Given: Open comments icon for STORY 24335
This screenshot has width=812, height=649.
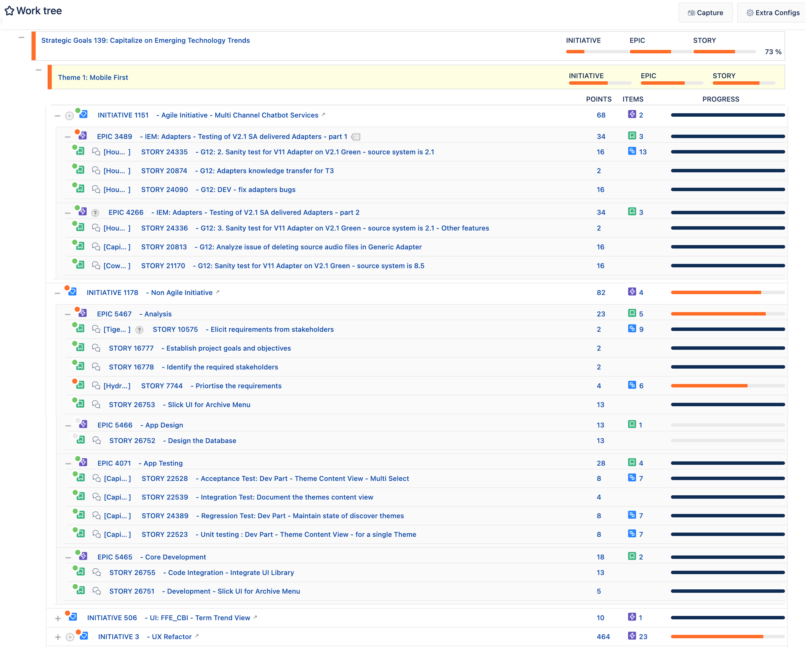Looking at the screenshot, I should pyautogui.click(x=97, y=153).
